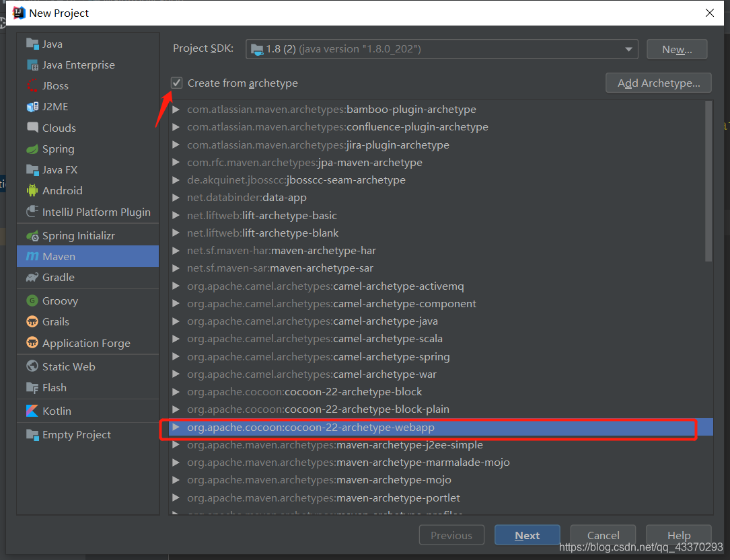Select camel-archetype-scala row

click(441, 339)
